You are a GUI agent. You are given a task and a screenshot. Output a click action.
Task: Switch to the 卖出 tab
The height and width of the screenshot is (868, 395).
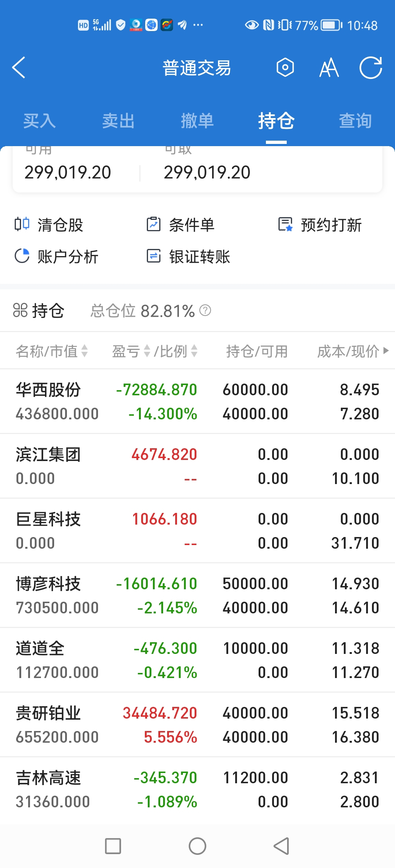[118, 121]
